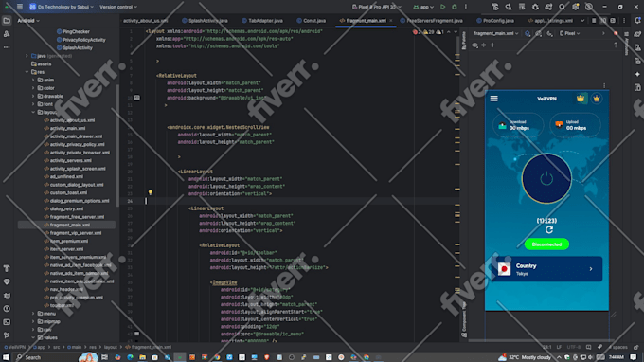Screen dimensions: 644x362
Task: Open the Project tool window folder icon
Action: click(x=7, y=21)
